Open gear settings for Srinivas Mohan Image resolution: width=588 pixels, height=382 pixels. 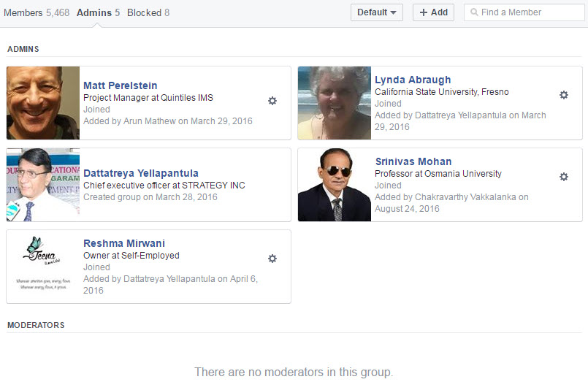563,177
